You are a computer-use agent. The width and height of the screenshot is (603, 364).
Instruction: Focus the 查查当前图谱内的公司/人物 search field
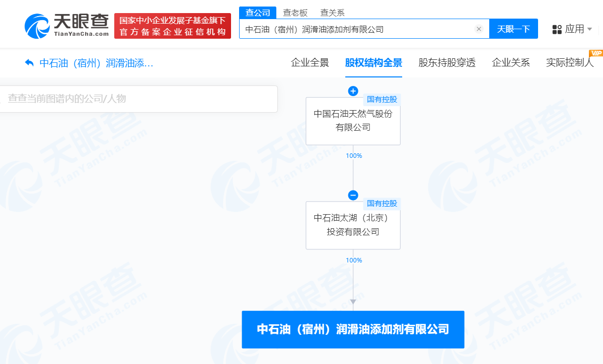(138, 99)
